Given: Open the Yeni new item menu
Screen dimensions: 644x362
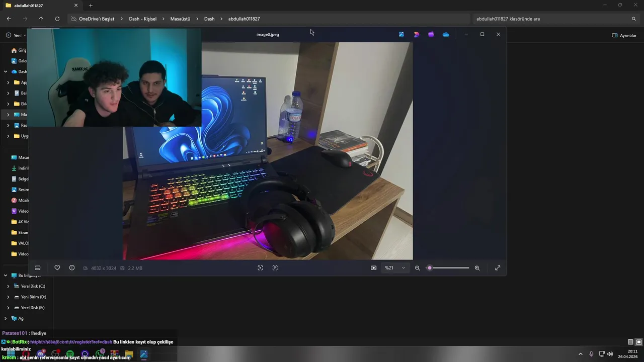Looking at the screenshot, I should click(x=15, y=35).
